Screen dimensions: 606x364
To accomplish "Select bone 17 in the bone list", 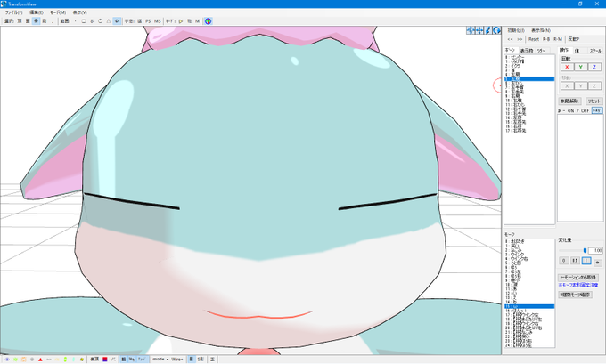I will coord(529,131).
